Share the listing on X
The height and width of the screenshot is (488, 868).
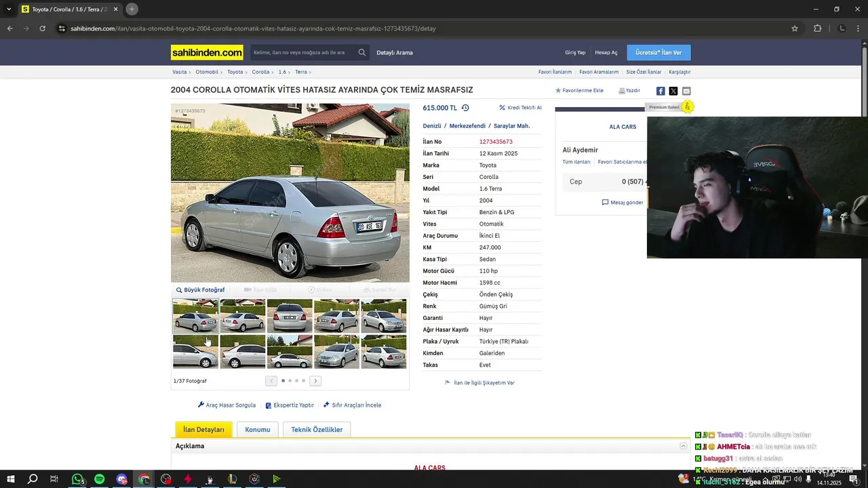coord(673,91)
